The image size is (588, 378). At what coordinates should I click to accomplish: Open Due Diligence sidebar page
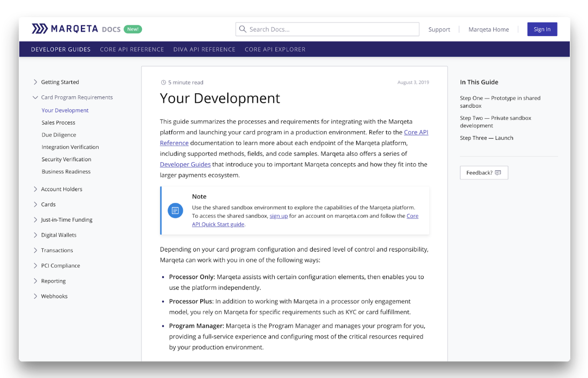click(59, 134)
